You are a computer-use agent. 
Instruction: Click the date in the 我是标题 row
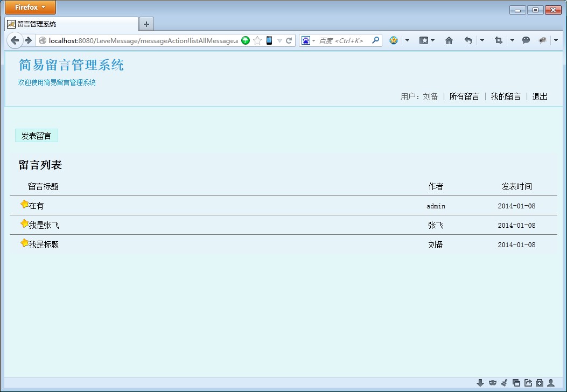click(x=516, y=245)
